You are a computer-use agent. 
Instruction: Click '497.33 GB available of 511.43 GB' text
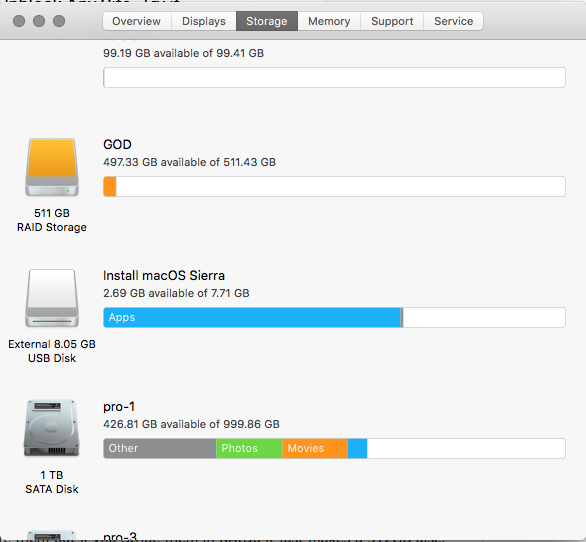pyautogui.click(x=189, y=162)
